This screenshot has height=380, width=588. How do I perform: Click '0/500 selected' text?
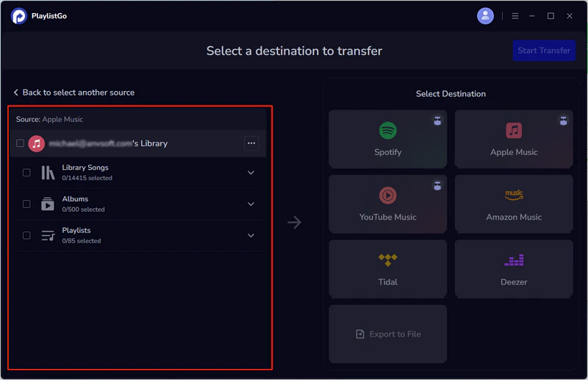(x=83, y=209)
